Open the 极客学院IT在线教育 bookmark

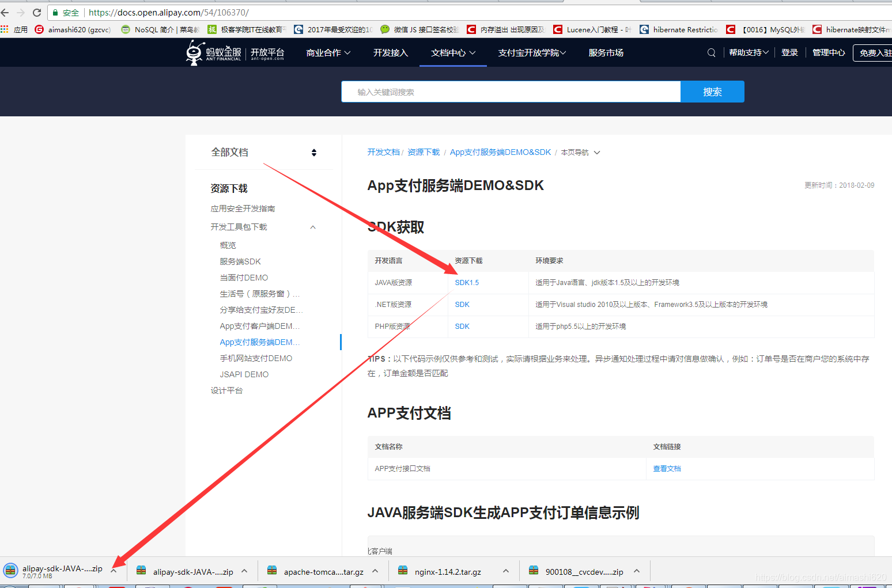[247, 29]
